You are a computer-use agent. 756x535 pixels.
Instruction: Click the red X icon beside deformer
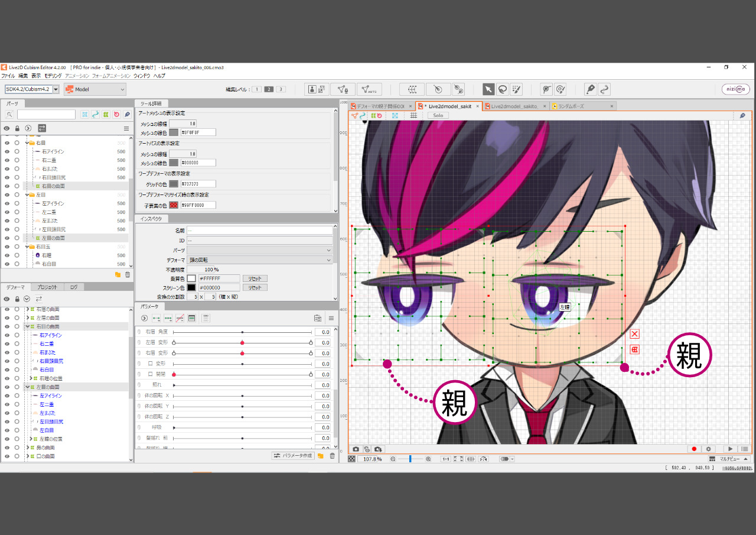(x=635, y=334)
